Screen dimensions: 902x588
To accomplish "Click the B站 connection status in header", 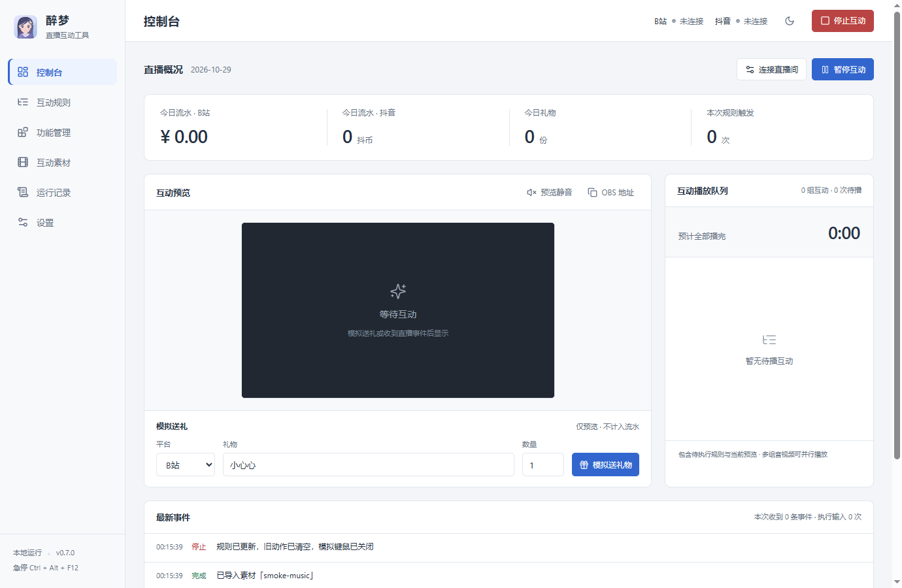I will point(678,22).
